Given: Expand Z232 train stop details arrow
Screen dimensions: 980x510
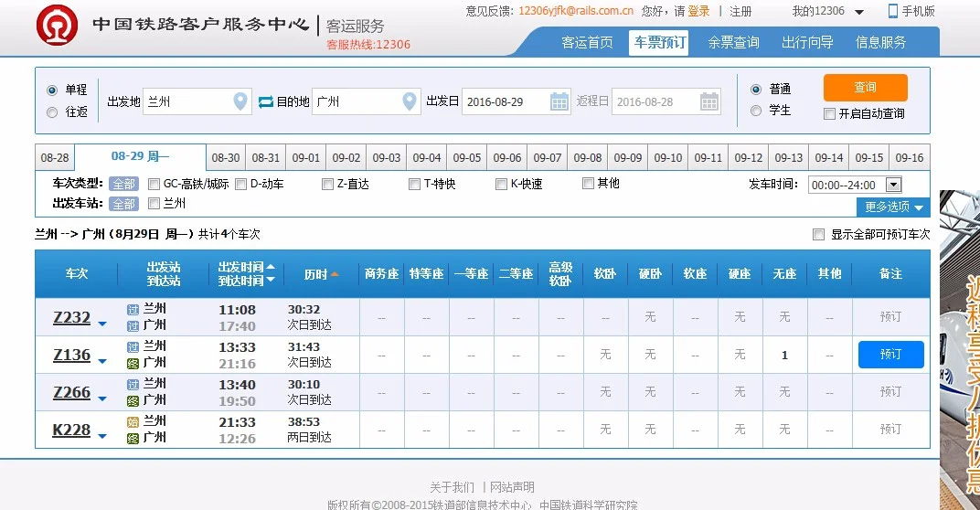Looking at the screenshot, I should click(x=102, y=324).
